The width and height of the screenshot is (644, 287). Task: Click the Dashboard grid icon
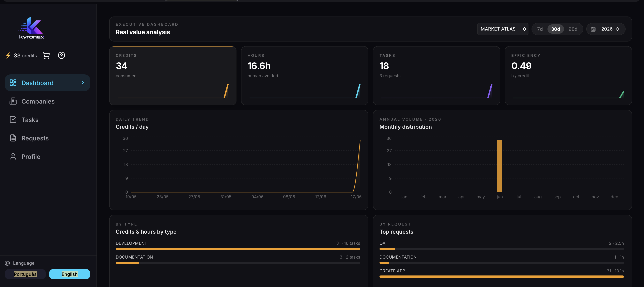pyautogui.click(x=13, y=83)
